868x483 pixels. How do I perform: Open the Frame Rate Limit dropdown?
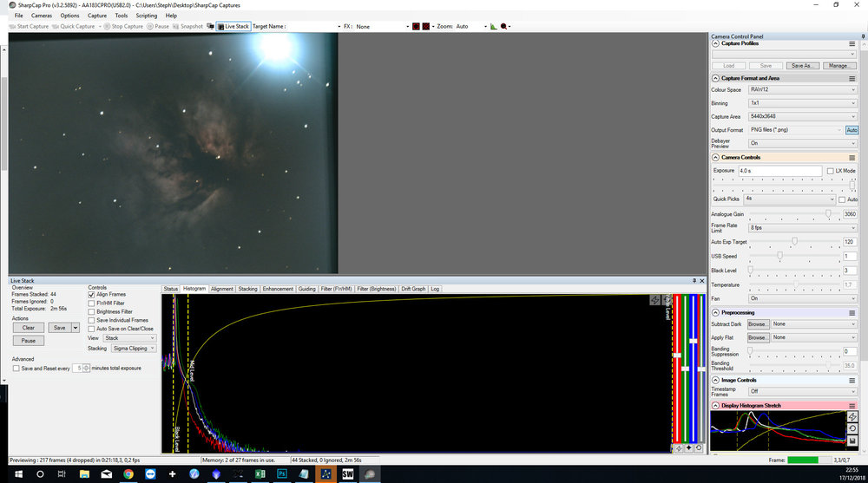pyautogui.click(x=802, y=227)
